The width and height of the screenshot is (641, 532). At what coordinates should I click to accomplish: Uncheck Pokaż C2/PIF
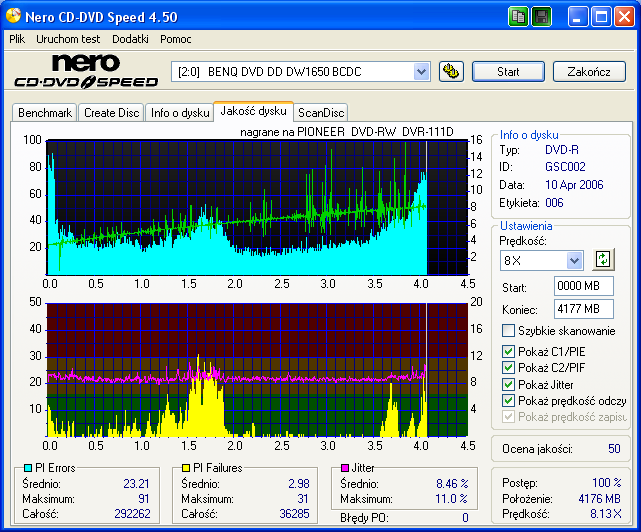tap(508, 368)
